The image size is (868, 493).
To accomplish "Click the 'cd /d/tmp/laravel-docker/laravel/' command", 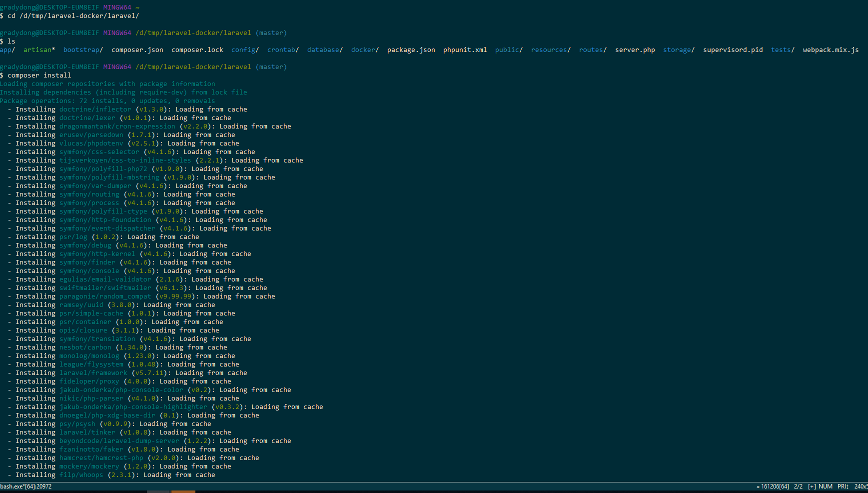I will (73, 16).
